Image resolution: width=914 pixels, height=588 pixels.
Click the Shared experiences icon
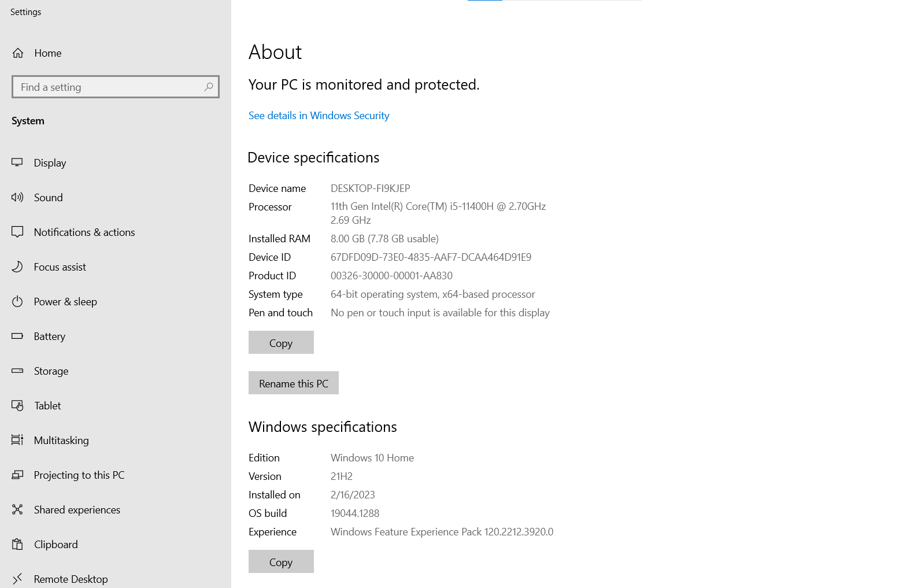point(17,509)
